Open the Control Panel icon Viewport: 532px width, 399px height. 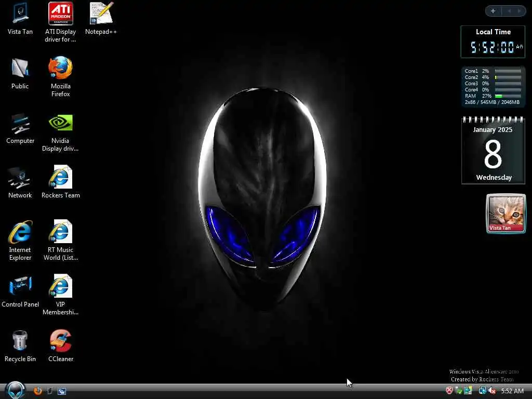pos(20,292)
